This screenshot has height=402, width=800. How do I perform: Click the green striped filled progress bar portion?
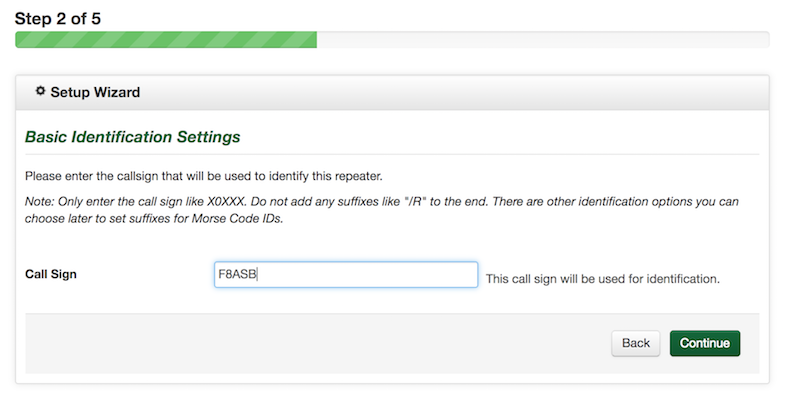[x=166, y=40]
